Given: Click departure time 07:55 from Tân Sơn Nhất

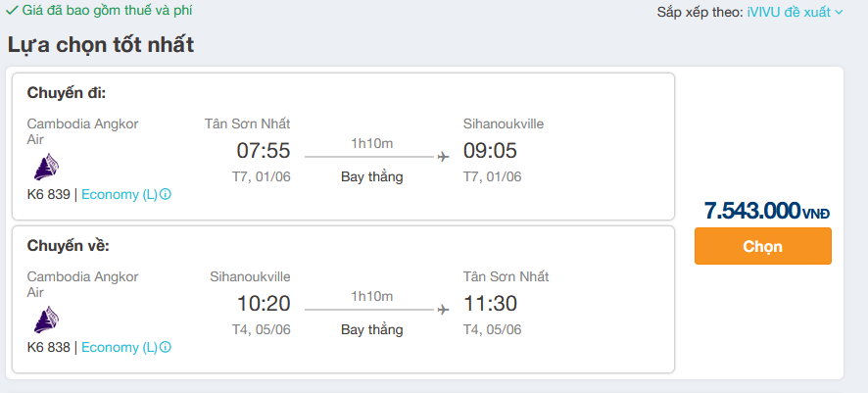Looking at the screenshot, I should pyautogui.click(x=264, y=151).
